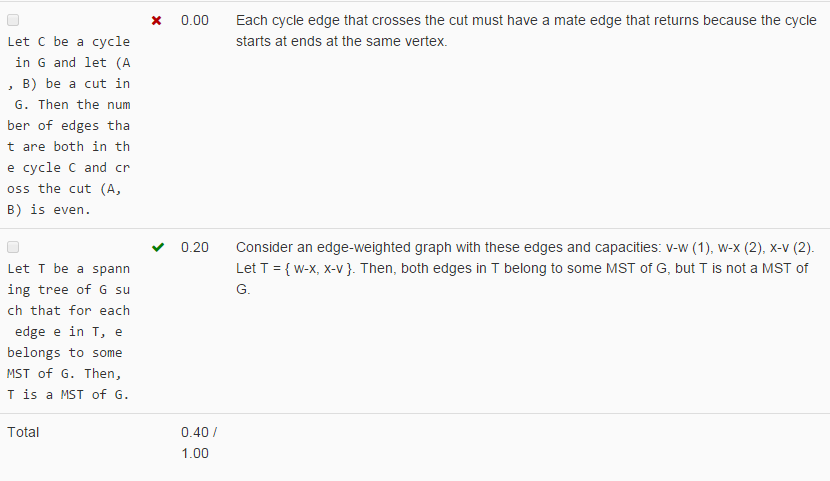Click the line 'MST of G. Then,'
The image size is (830, 481).
pos(65,374)
